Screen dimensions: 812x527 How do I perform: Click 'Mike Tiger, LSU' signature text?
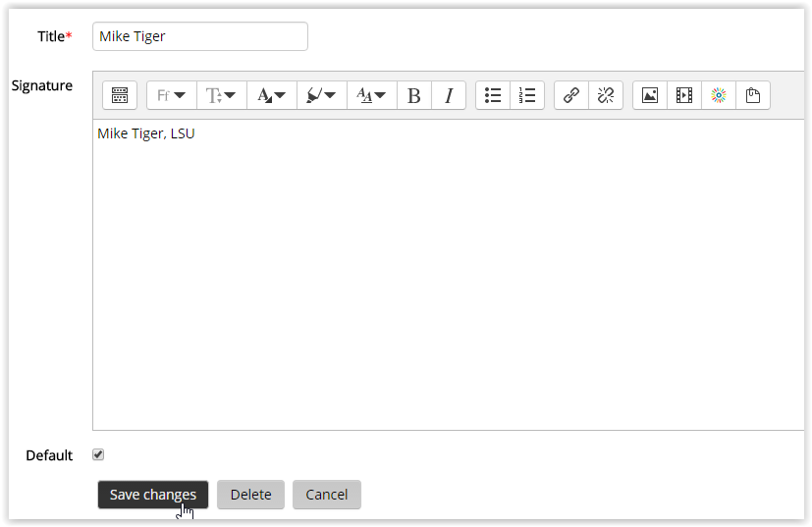click(x=146, y=133)
